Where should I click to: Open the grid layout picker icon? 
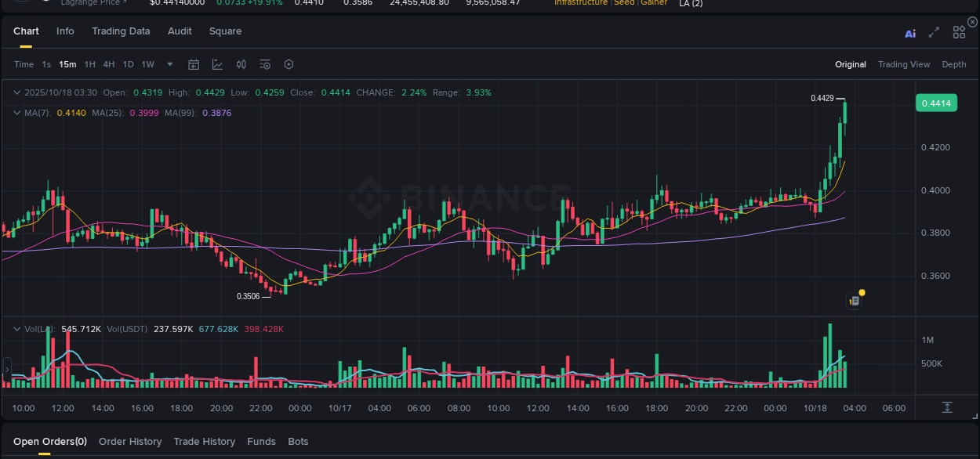[x=959, y=32]
